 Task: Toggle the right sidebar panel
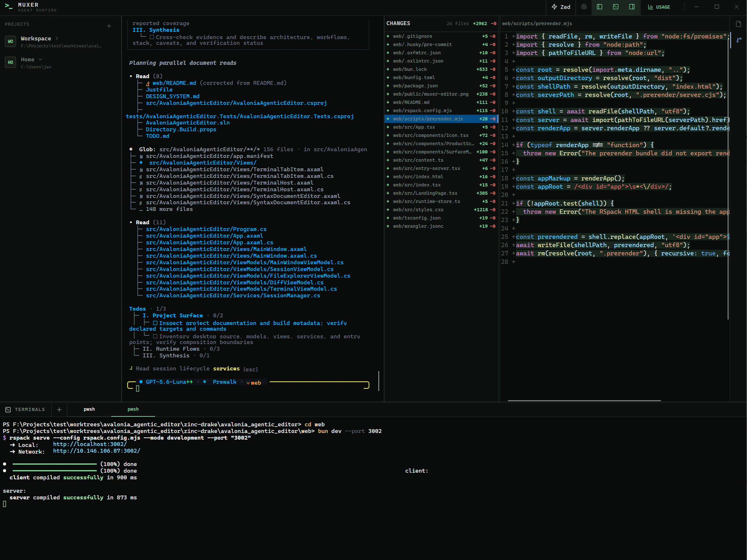pos(632,7)
